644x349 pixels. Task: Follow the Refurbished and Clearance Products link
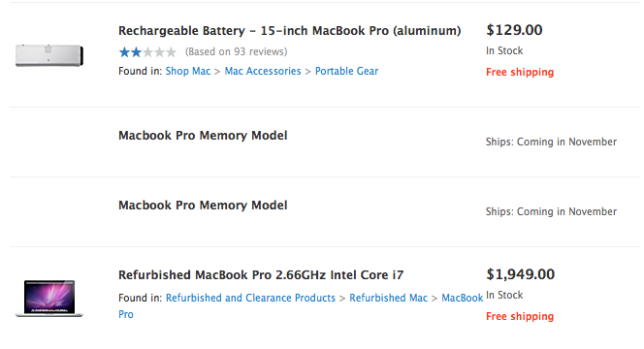[250, 298]
